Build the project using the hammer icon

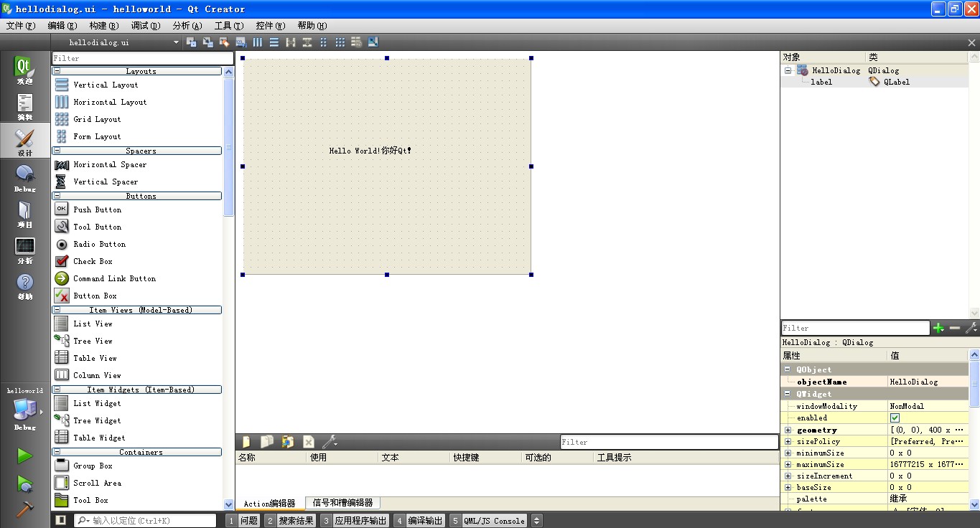25,509
